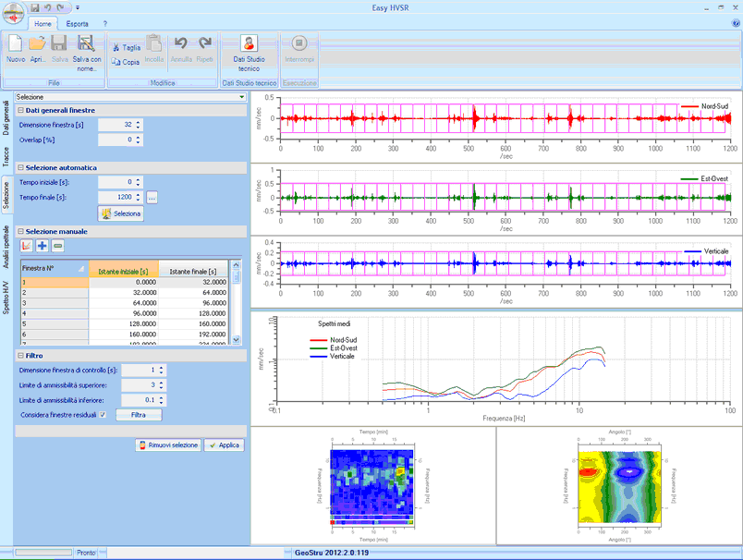This screenshot has height=560, width=743.
Task: Click the Verticale blue waveform plot
Action: [505, 263]
